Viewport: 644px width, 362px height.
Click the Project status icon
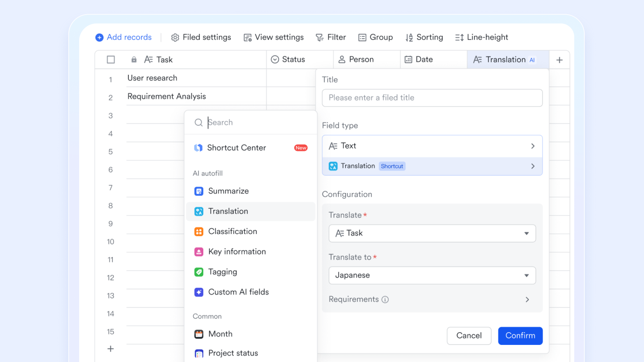pyautogui.click(x=199, y=353)
